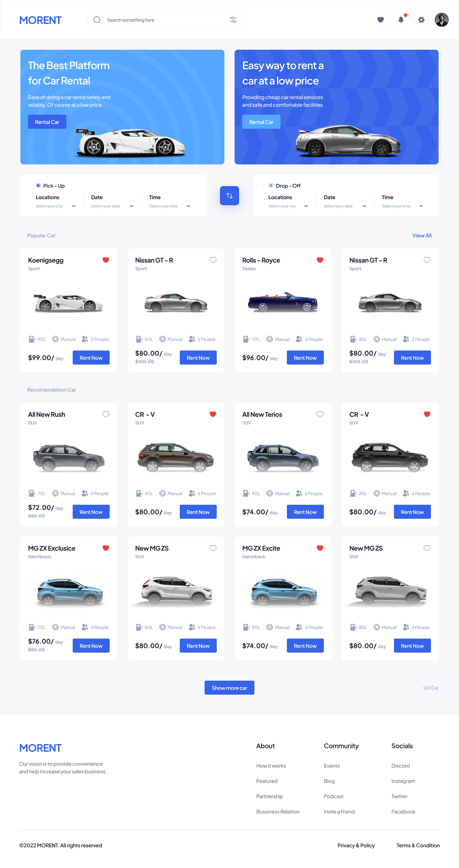Image resolution: width=459 pixels, height=868 pixels.
Task: Click inside the search input field
Action: [152, 19]
